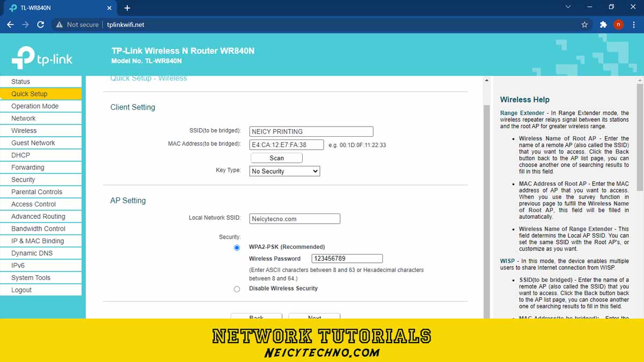Open the Chrome three-dot menu
The height and width of the screenshot is (362, 644).
pyautogui.click(x=633, y=25)
